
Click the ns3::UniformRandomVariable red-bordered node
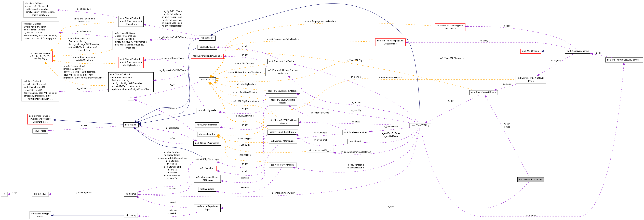[207, 56]
